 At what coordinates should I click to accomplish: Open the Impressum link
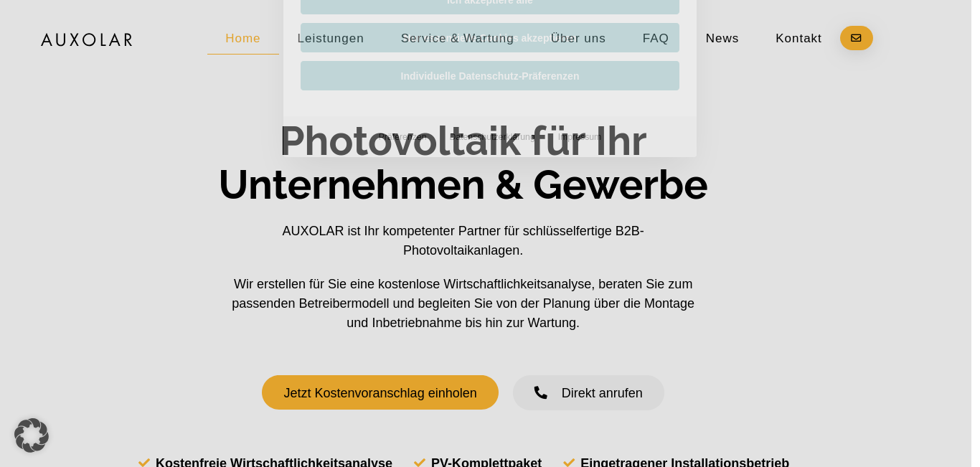point(580,137)
